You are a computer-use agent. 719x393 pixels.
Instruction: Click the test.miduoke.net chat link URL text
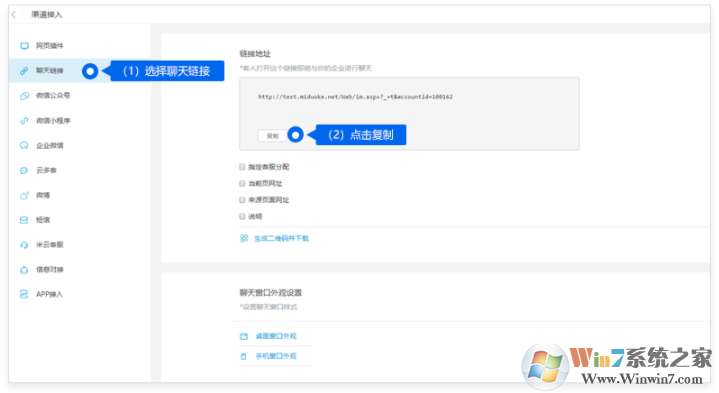(x=355, y=97)
